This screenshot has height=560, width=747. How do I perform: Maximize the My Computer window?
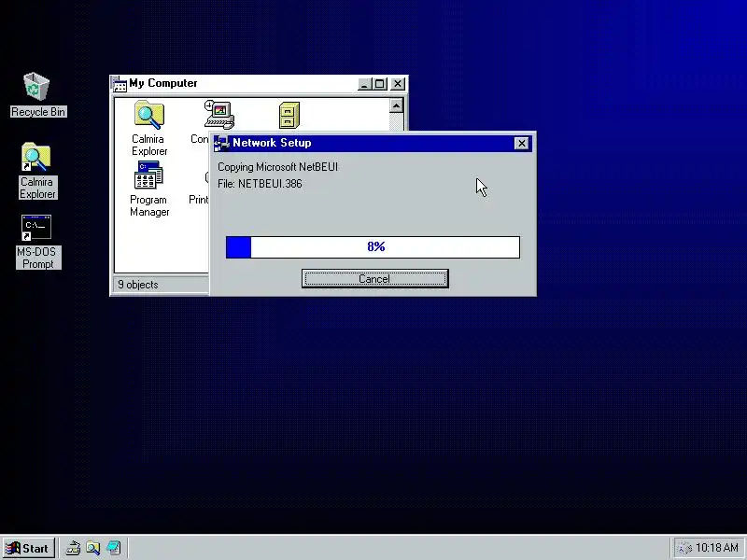pyautogui.click(x=380, y=84)
